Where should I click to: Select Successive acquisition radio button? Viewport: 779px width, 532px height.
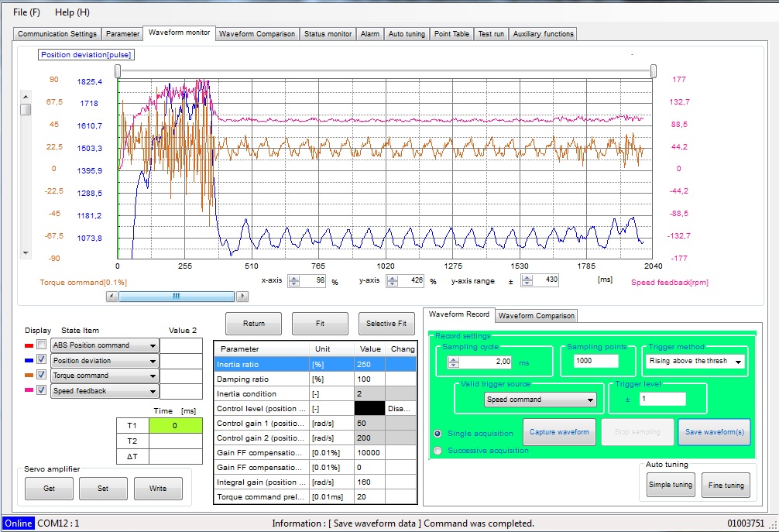438,450
